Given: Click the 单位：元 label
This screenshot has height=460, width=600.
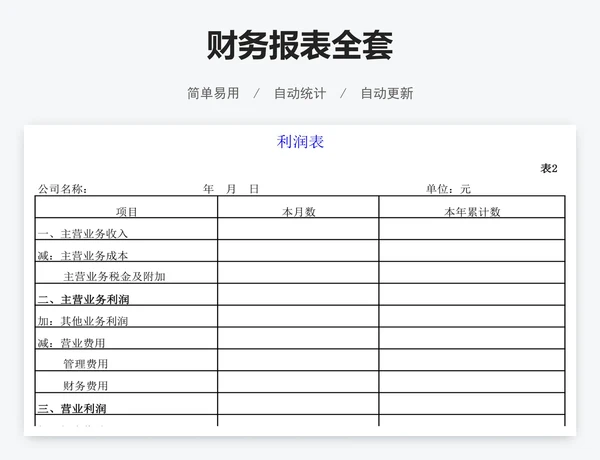Looking at the screenshot, I should pyautogui.click(x=448, y=189).
